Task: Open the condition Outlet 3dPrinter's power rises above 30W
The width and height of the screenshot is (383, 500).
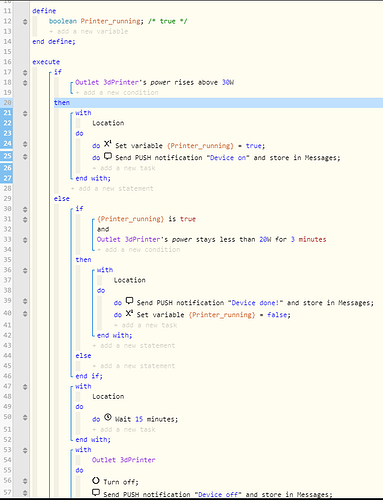Action: pos(154,82)
